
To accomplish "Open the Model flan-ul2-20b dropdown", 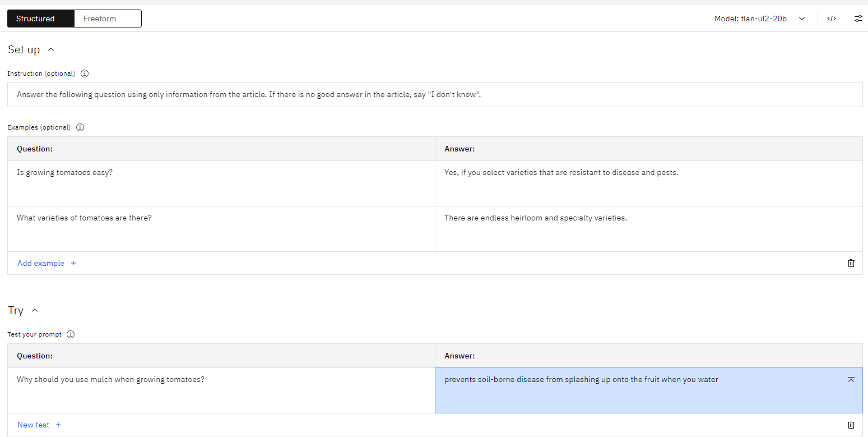I will click(759, 19).
